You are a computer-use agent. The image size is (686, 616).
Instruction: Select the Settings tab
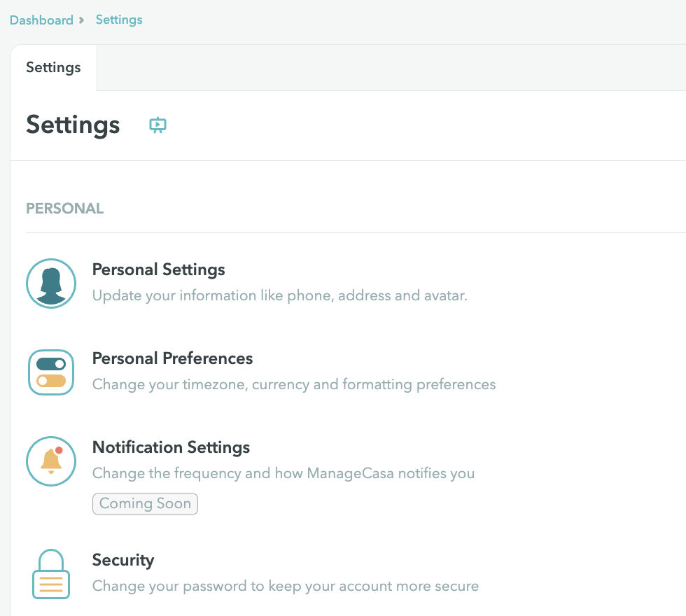[53, 68]
